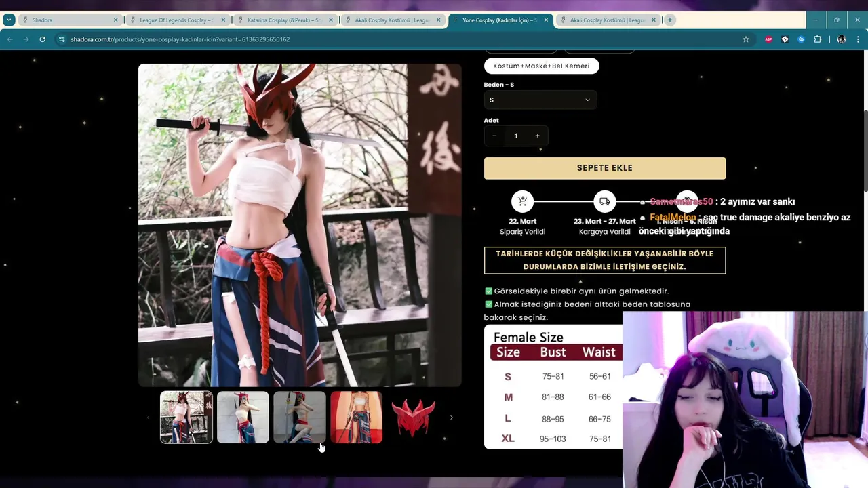Click the main Yone cosplay product image

(300, 225)
